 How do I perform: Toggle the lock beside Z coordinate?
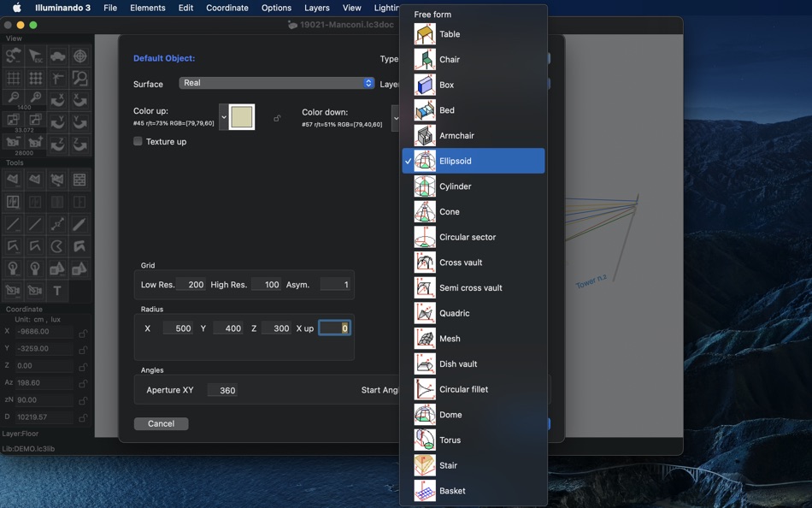(82, 367)
